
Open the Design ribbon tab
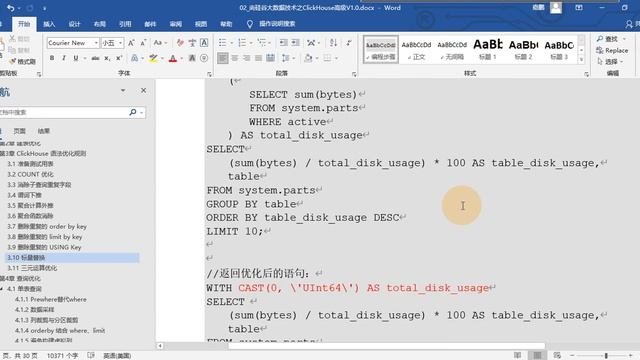(74, 24)
